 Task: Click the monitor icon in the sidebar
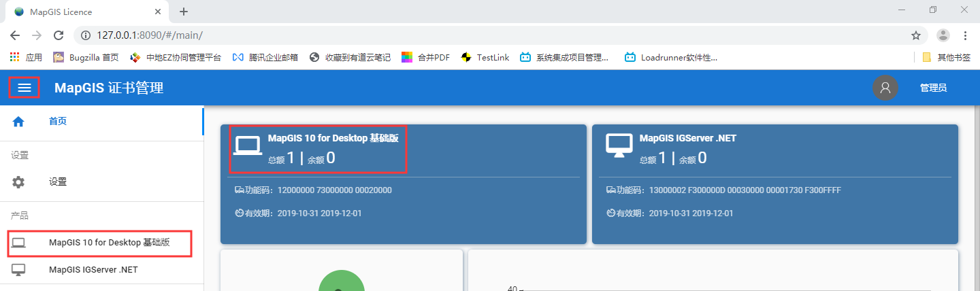[18, 270]
